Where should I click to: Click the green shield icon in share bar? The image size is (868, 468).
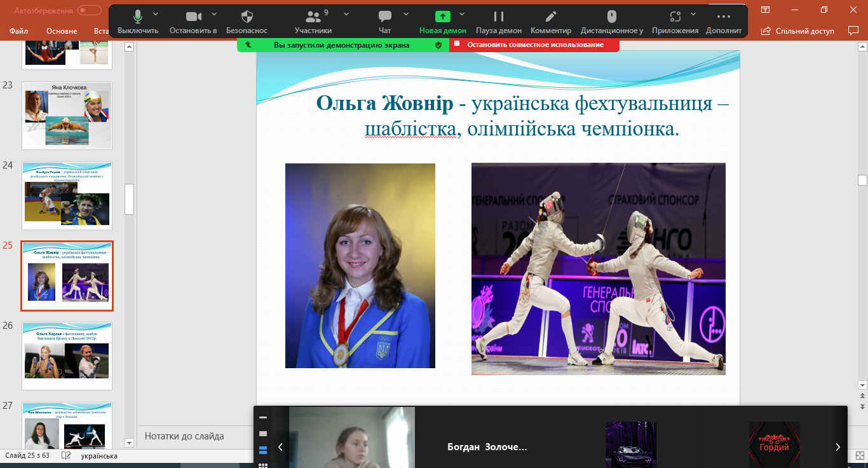point(438,45)
